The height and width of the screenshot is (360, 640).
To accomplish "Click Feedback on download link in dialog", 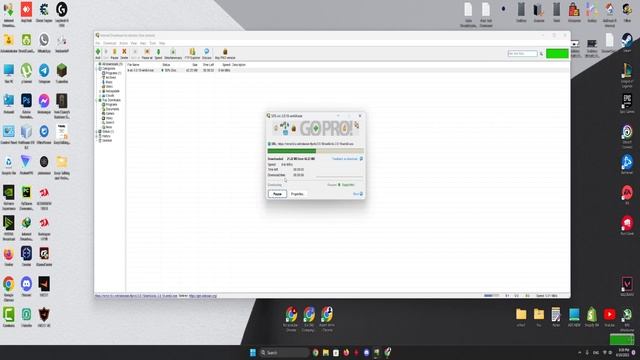I will click(347, 159).
